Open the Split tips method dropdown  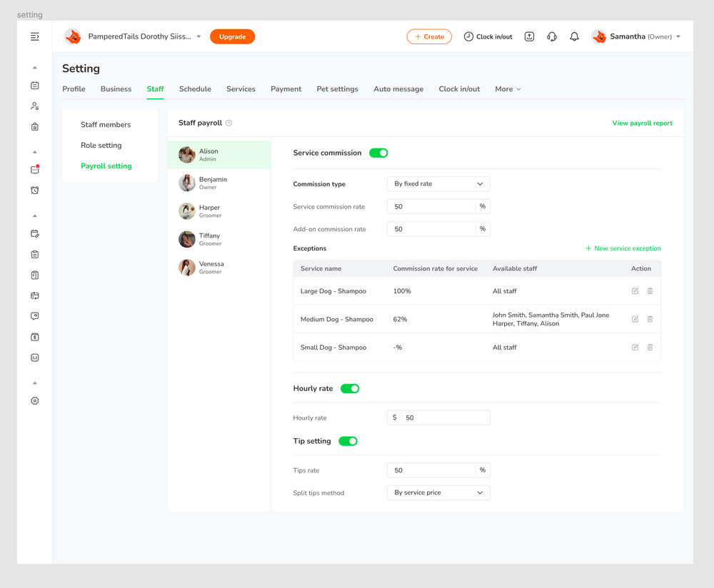click(438, 492)
